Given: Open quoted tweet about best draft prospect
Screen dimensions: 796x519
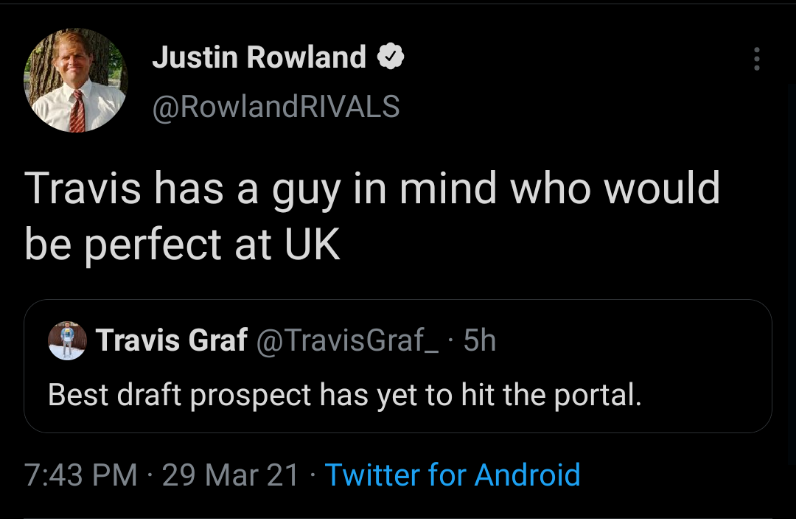Looking at the screenshot, I should [398, 366].
